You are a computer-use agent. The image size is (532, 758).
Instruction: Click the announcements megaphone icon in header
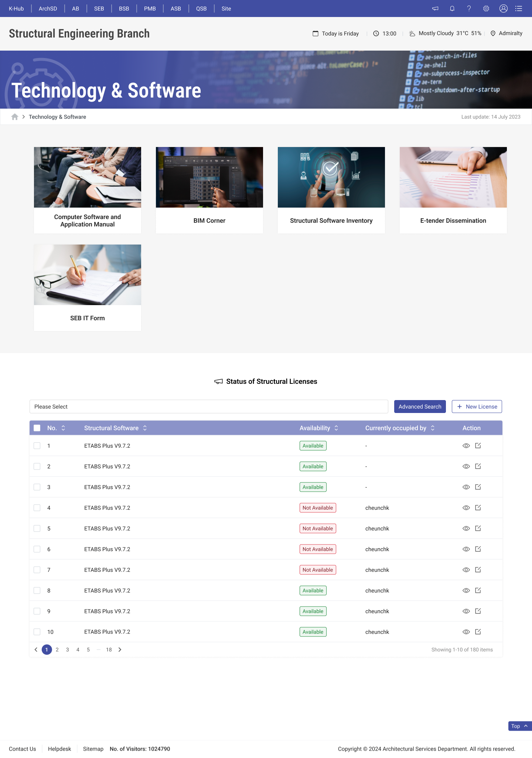tap(435, 8)
